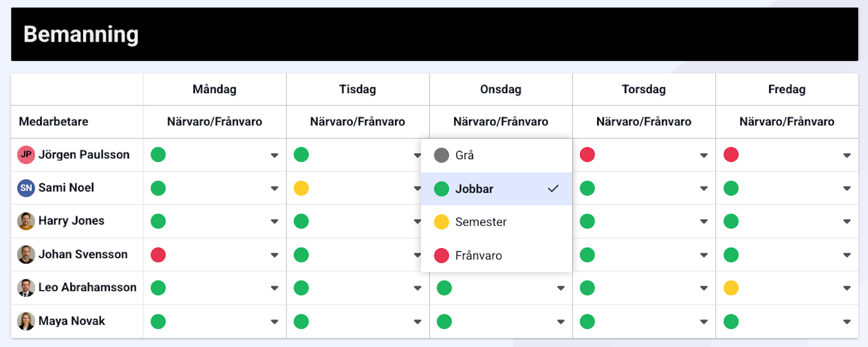Click the Medarbetare column header
The image size is (868, 347).
[x=54, y=121]
